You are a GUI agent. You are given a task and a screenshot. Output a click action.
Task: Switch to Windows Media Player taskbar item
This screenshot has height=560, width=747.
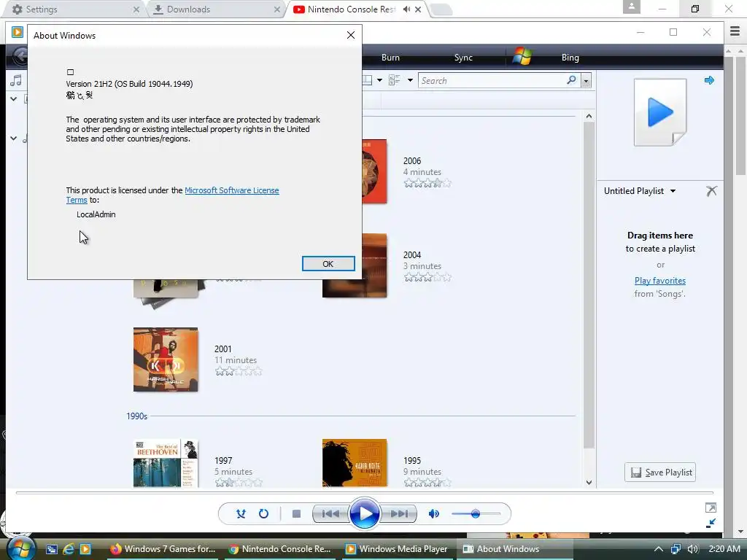397,549
